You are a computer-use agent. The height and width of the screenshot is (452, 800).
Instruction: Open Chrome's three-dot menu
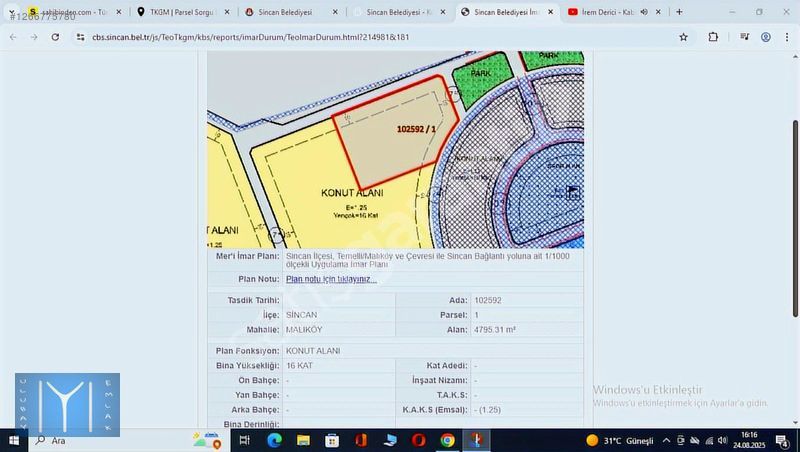coord(787,37)
